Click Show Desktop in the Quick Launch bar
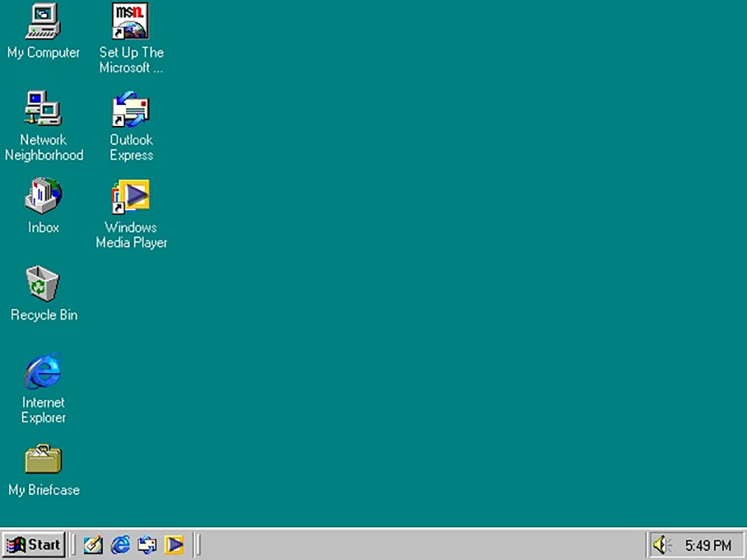Image resolution: width=747 pixels, height=560 pixels. coord(93,544)
